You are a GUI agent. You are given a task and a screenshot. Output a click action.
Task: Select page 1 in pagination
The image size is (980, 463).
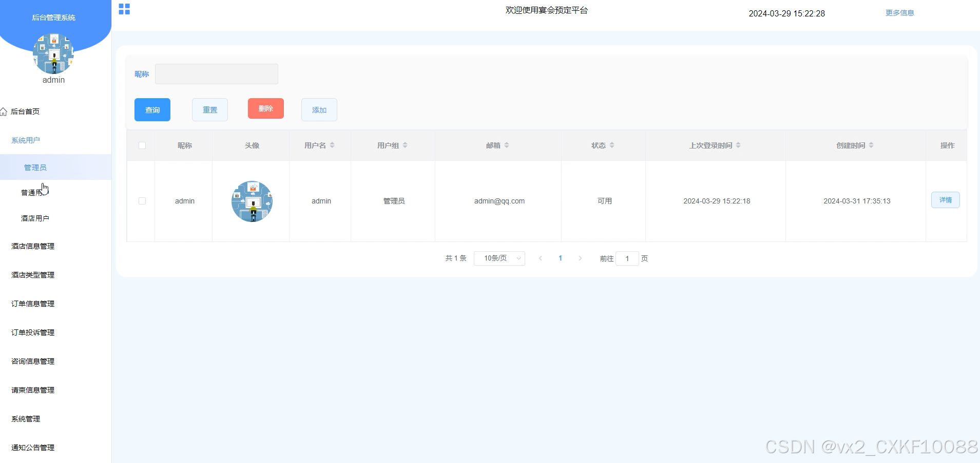point(560,258)
